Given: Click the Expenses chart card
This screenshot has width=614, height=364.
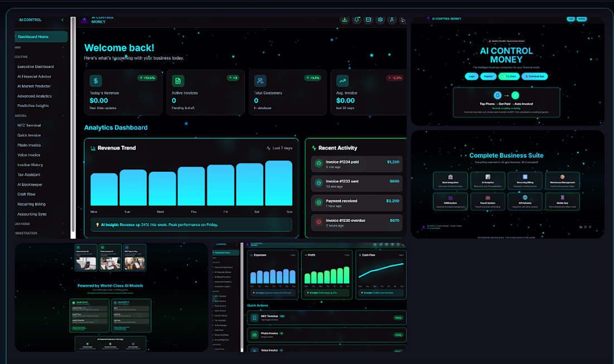Looking at the screenshot, I should pyautogui.click(x=273, y=275).
